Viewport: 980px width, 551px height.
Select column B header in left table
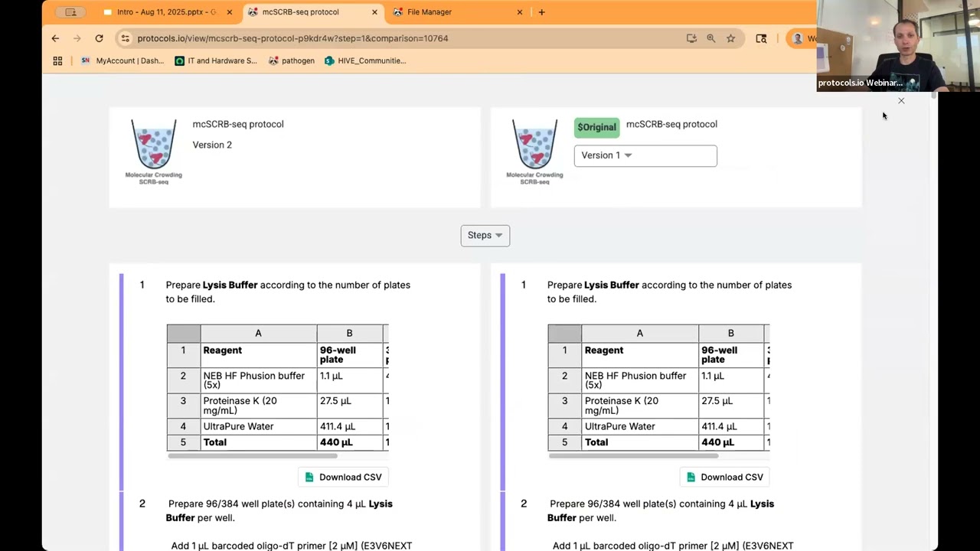point(349,334)
